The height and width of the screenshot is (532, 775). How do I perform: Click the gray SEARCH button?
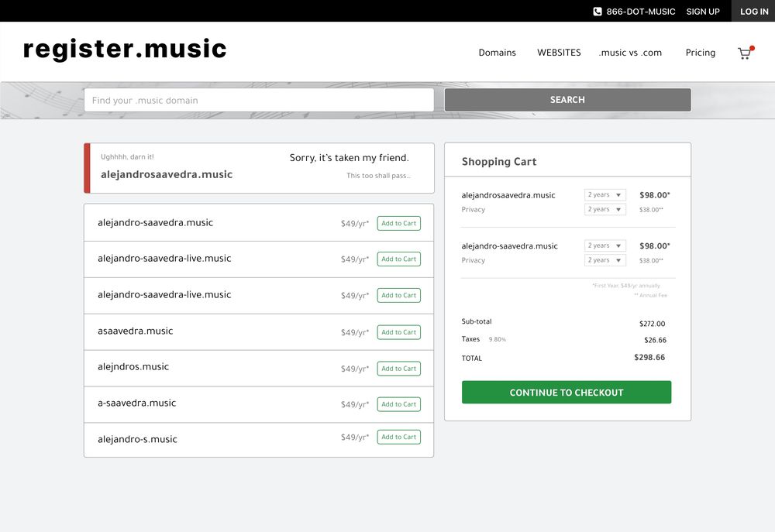pos(567,100)
